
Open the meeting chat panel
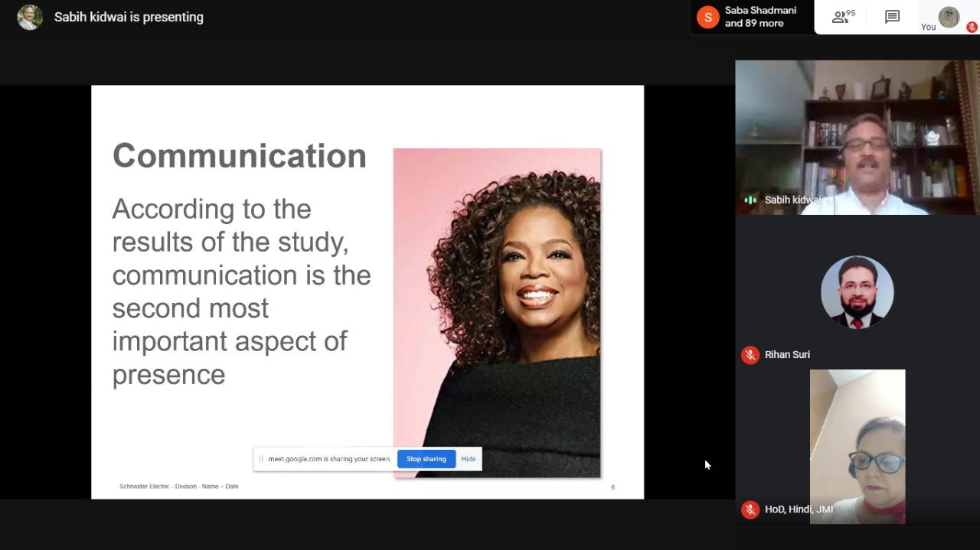[892, 17]
